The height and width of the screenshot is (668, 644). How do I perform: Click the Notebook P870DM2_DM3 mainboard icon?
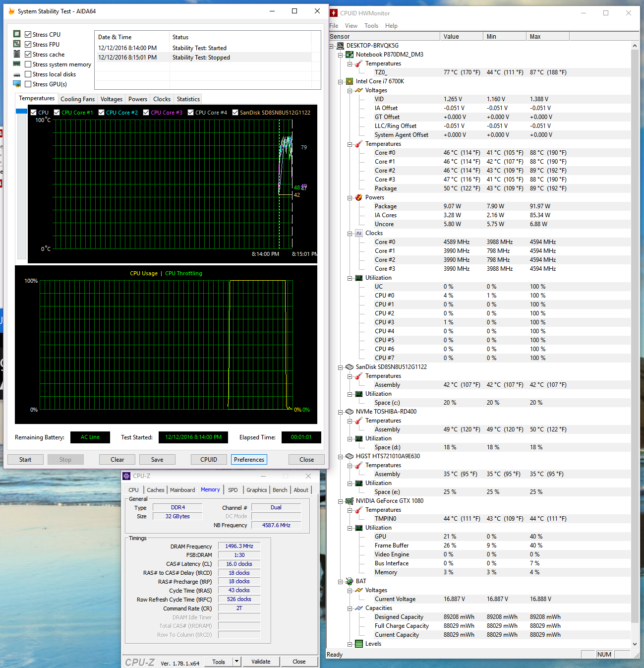pos(350,55)
